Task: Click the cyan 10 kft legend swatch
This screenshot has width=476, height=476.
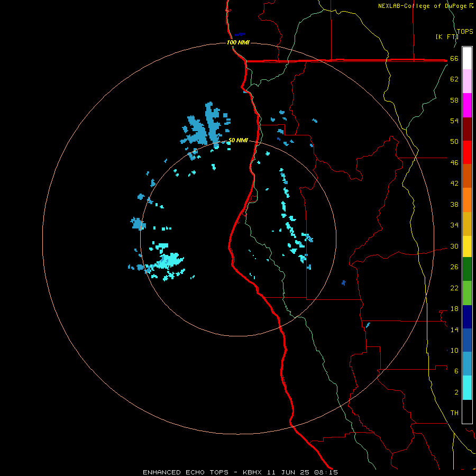Action: click(x=467, y=388)
